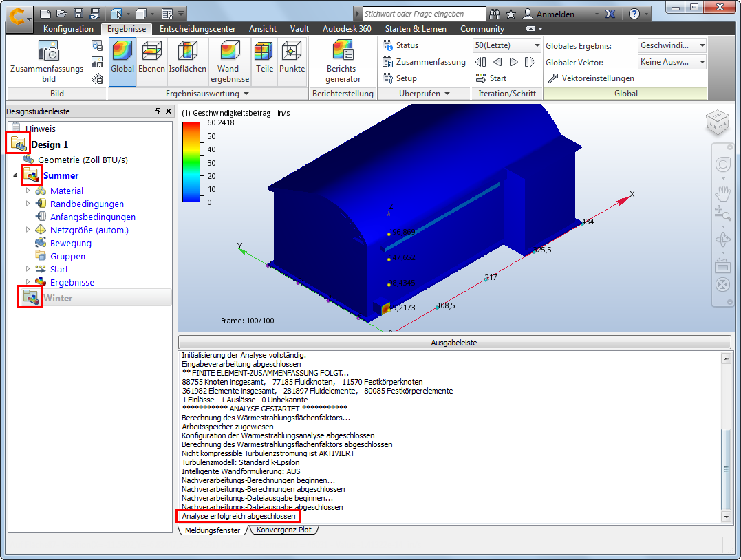Expand the Überprüfen panel arrow
This screenshot has height=560, width=741.
pos(447,94)
